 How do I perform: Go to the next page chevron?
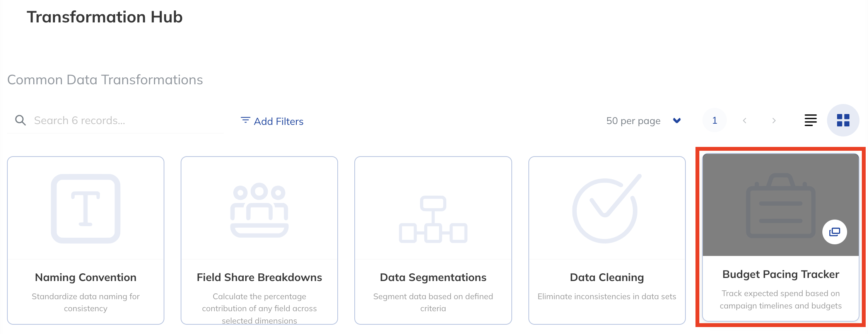774,121
